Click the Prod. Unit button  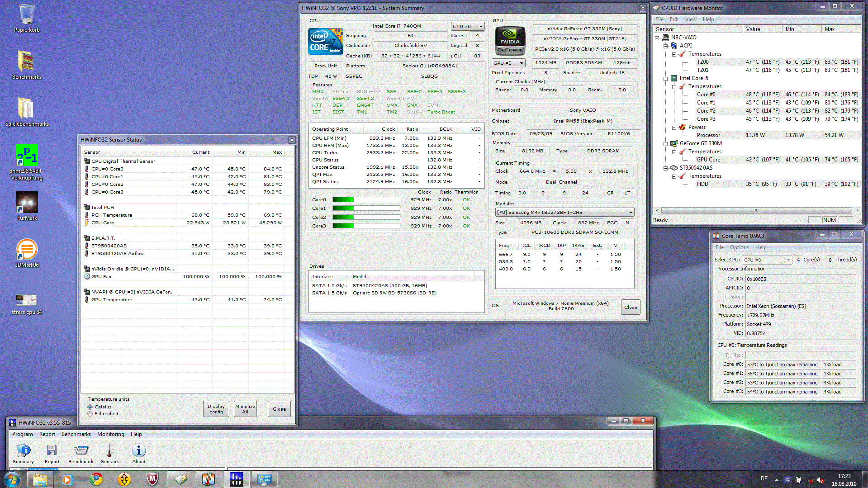click(x=326, y=66)
